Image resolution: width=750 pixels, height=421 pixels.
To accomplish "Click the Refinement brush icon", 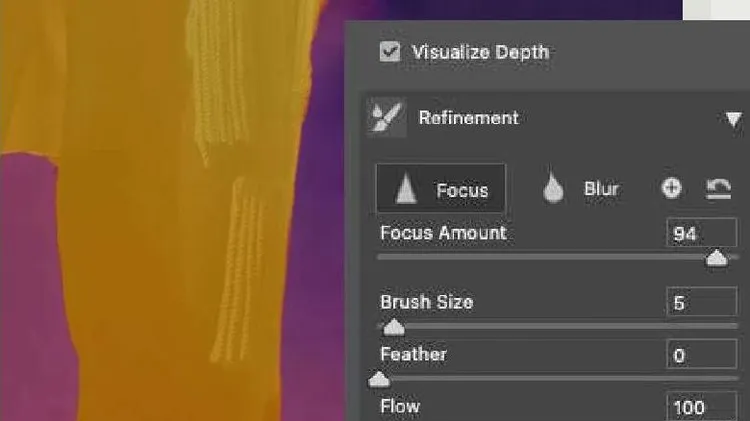I will [386, 117].
